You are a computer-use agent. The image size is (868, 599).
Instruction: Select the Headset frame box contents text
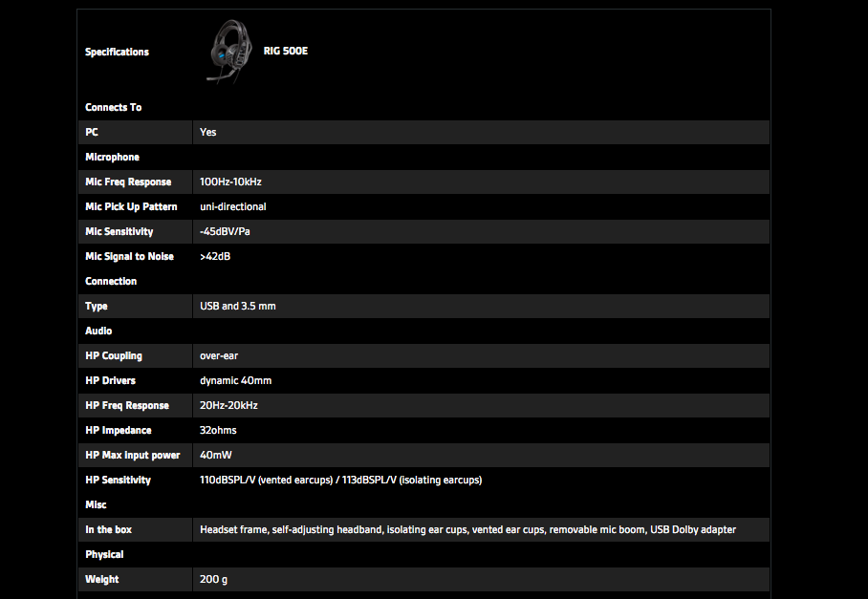coord(467,530)
